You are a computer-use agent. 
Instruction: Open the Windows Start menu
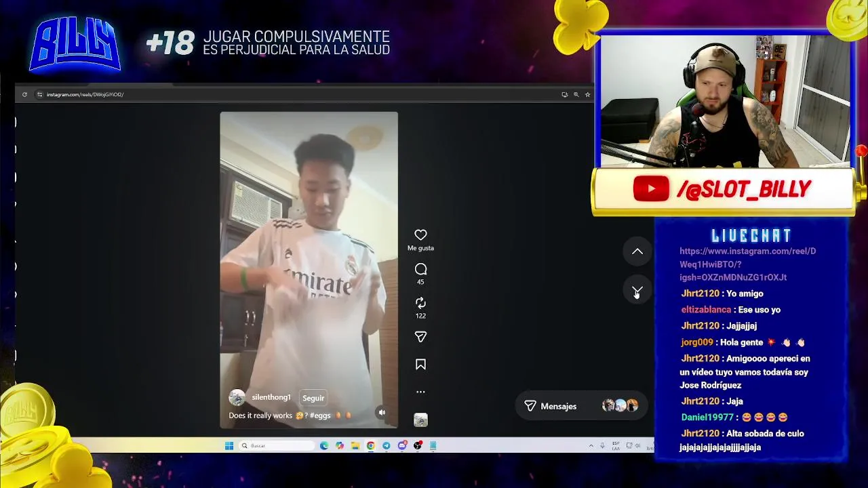[229, 445]
